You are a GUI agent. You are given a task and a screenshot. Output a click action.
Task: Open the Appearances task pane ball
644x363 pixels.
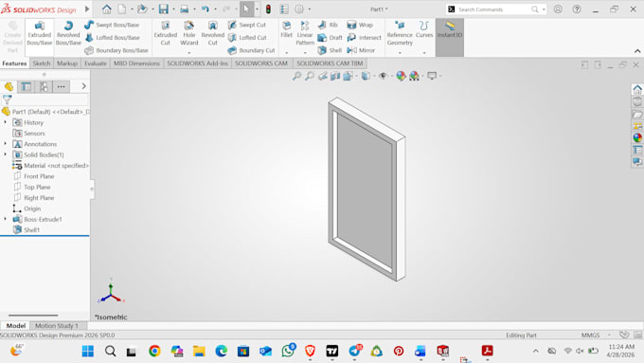click(637, 137)
